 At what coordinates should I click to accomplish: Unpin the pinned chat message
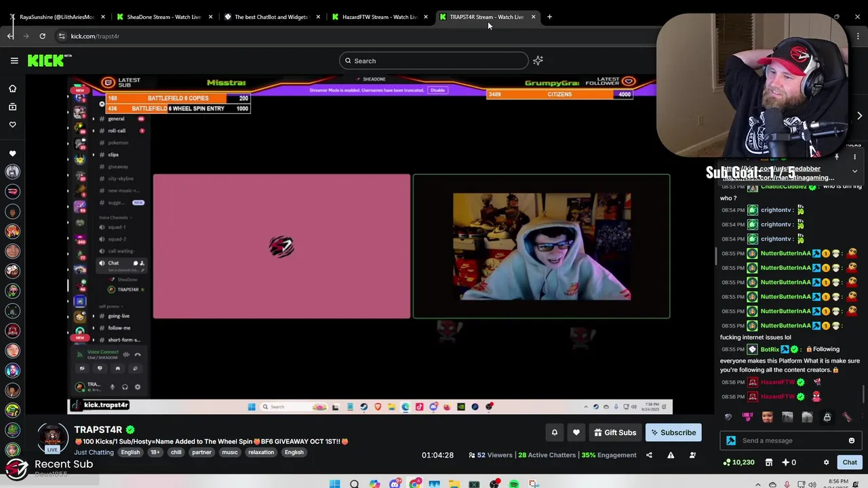coord(837,157)
